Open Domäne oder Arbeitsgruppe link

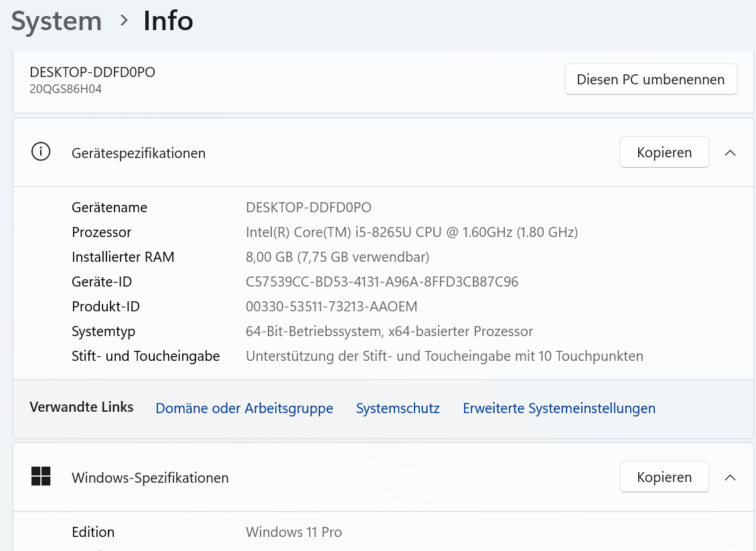coord(244,408)
